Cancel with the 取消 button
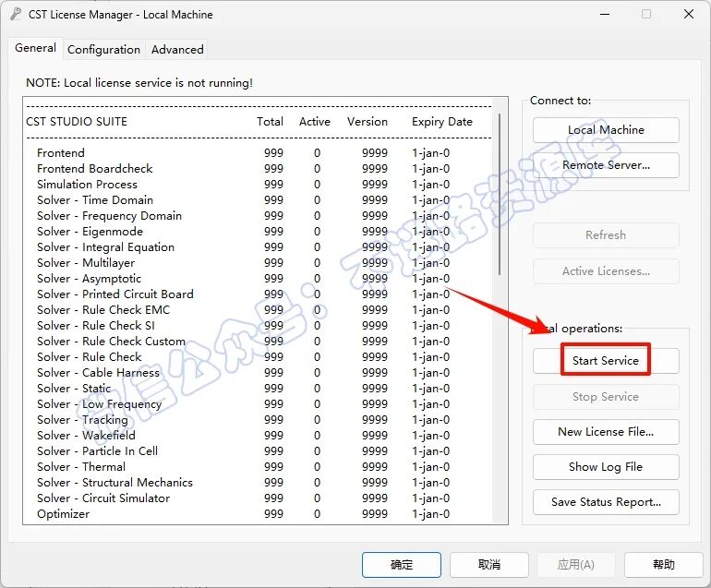The height and width of the screenshot is (588, 711). point(489,564)
